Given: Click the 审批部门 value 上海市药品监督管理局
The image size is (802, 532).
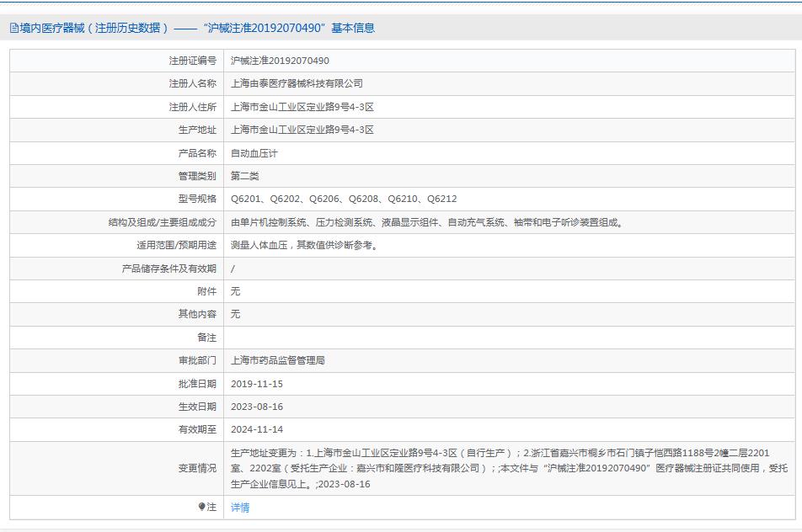Looking at the screenshot, I should (x=281, y=360).
